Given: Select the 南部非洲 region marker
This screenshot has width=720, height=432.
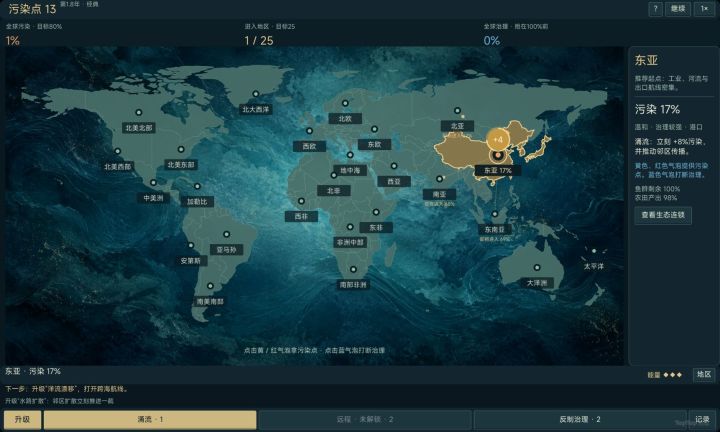Looking at the screenshot, I should click(x=353, y=269).
